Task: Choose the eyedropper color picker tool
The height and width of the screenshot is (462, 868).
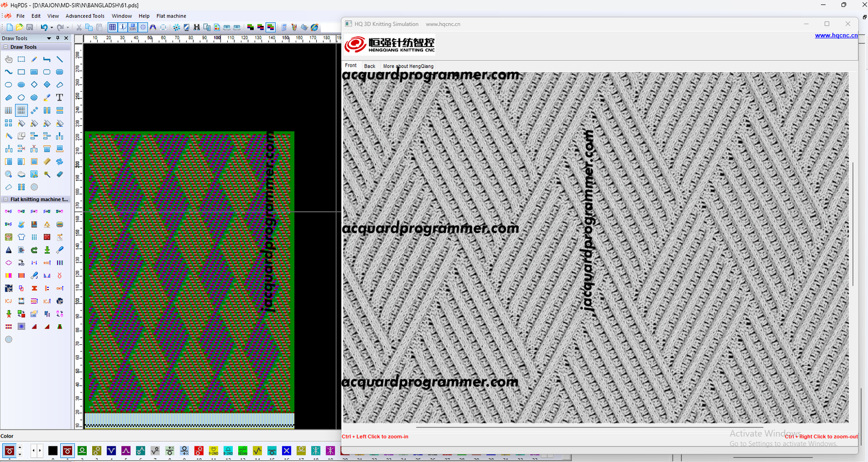Action: tap(47, 98)
